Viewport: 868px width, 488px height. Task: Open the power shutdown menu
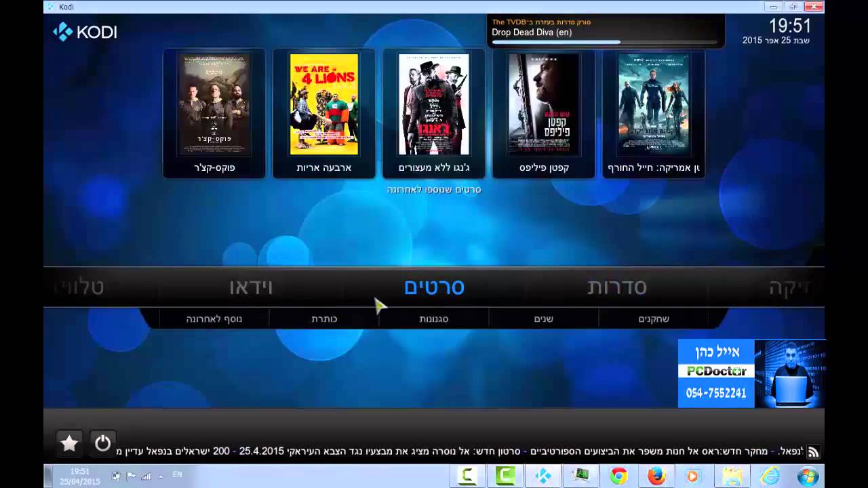(x=102, y=443)
